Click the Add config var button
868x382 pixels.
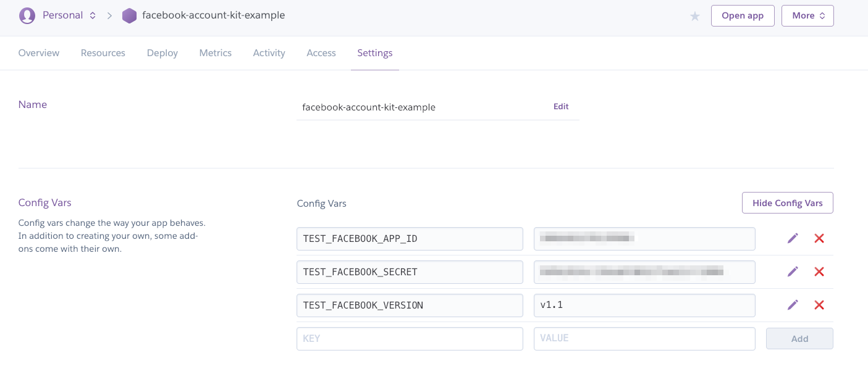[799, 339]
